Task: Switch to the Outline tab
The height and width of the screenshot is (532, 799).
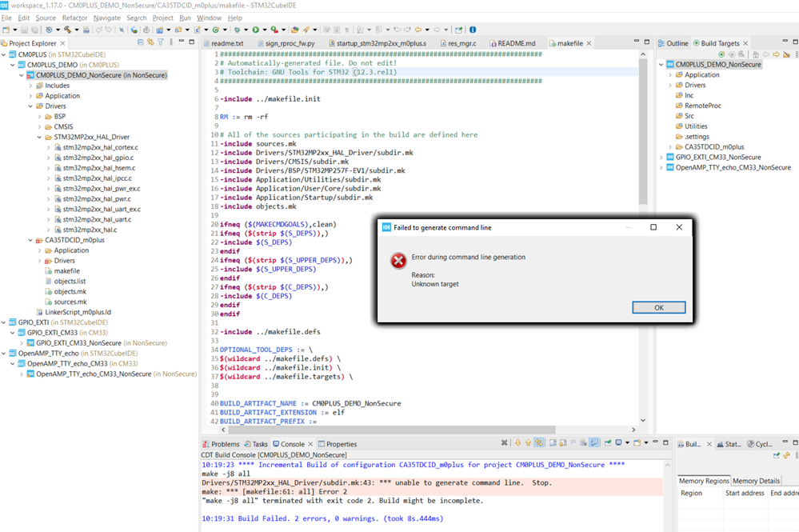Action: coord(673,43)
